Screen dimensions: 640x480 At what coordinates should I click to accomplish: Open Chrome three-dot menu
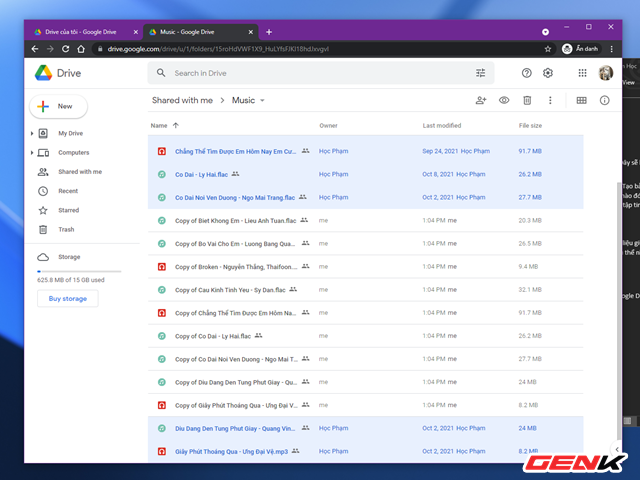click(611, 49)
